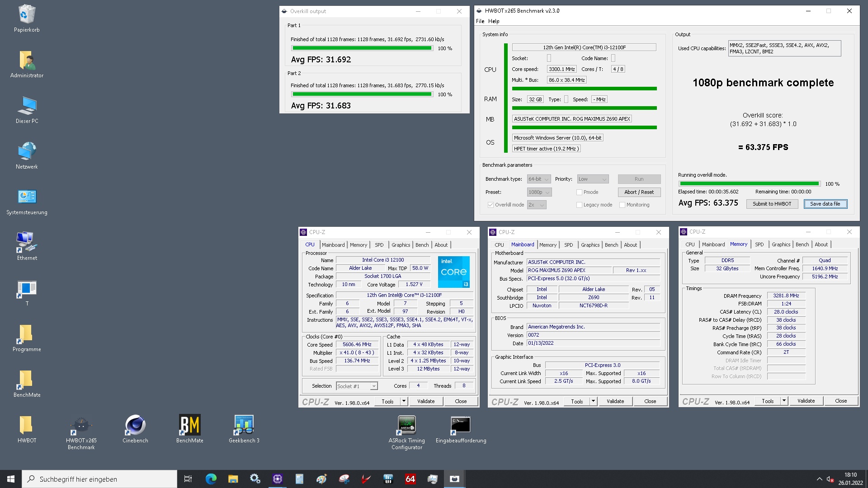The image size is (868, 488).
Task: Open Memory tab in CPU-Z CPU window
Action: pyautogui.click(x=359, y=245)
